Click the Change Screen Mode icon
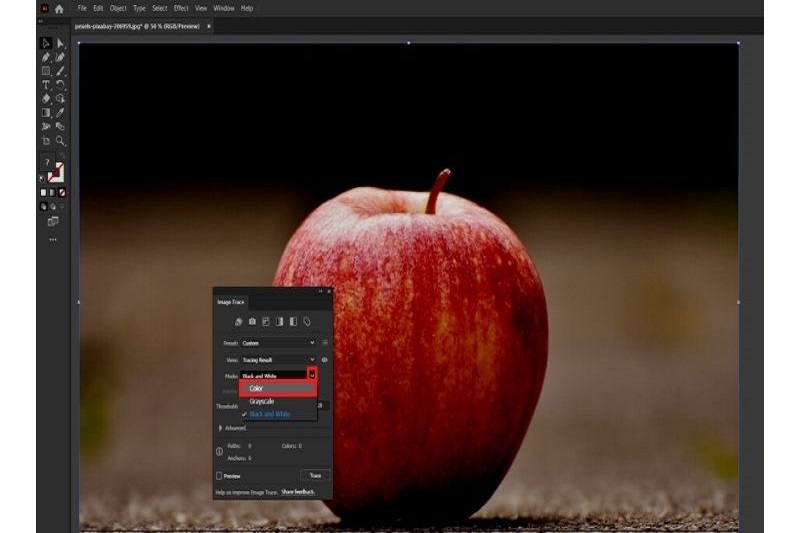The image size is (800, 533). tap(53, 221)
